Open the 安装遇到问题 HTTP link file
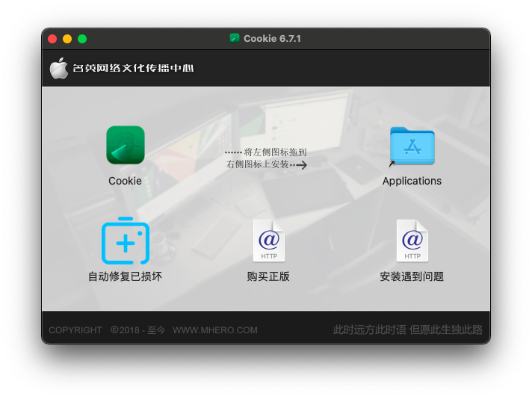The image size is (532, 399). [412, 241]
